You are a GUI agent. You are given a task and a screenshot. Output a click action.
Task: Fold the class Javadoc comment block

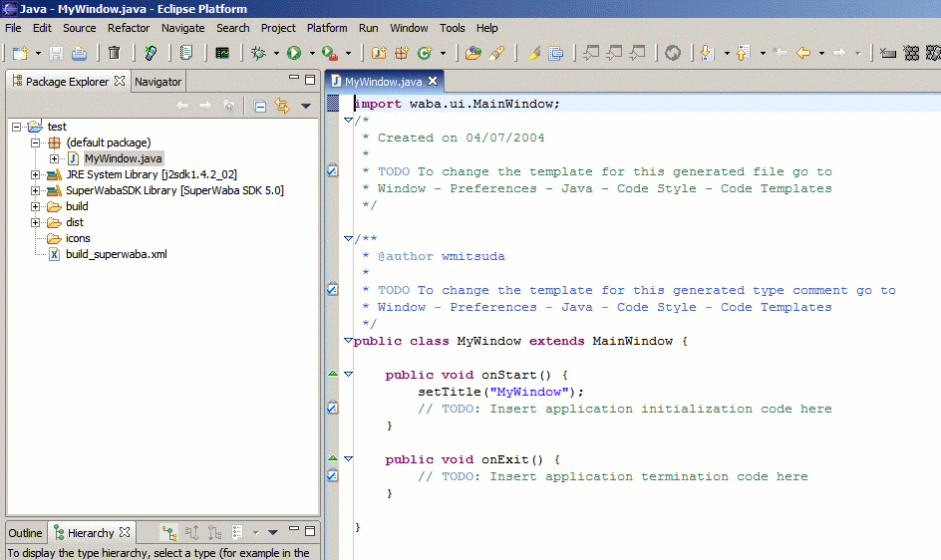348,239
